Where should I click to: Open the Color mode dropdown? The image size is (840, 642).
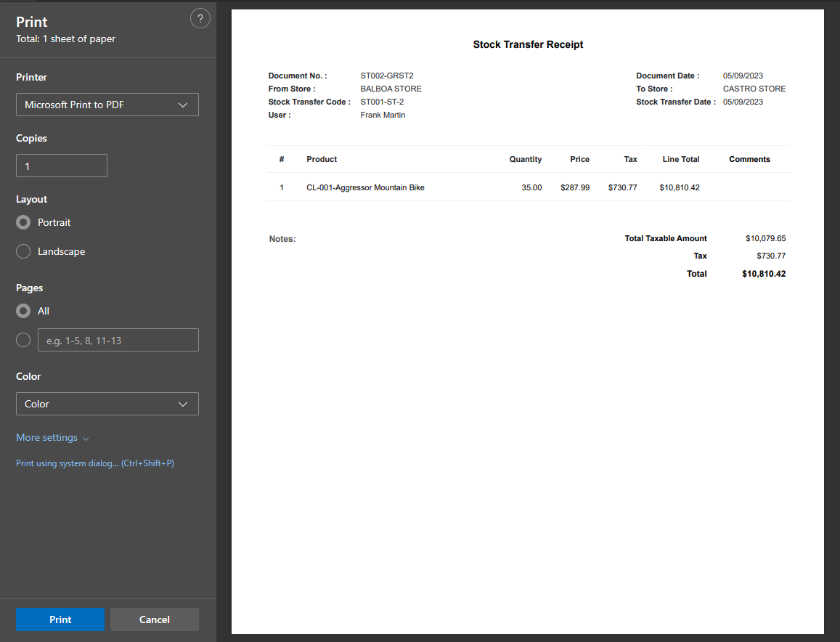point(107,404)
